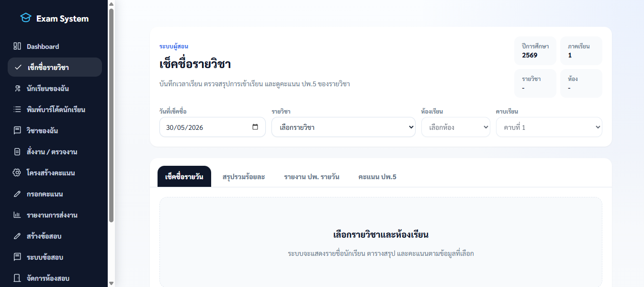Click the รายวิชา info card showing a dash
Image resolution: width=644 pixels, height=287 pixels.
pyautogui.click(x=535, y=83)
